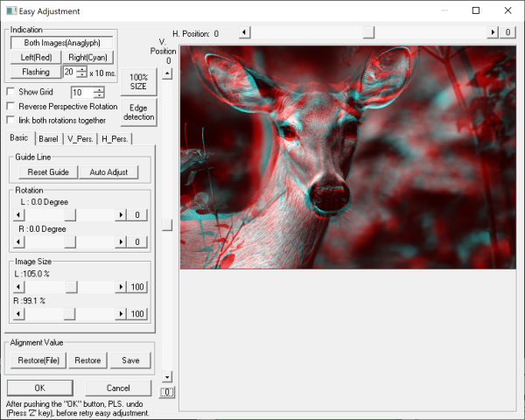Confirm with the OK button
Screen dimensions: 525x420
coord(40,388)
